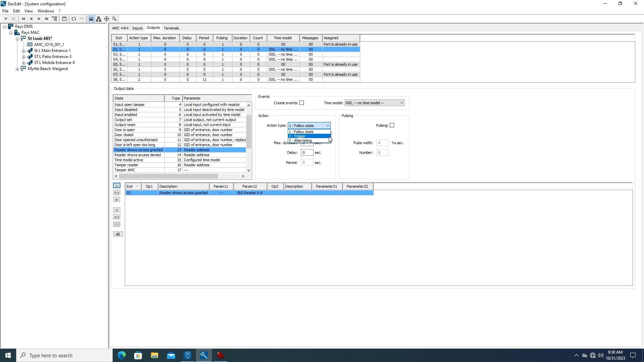Expand St L Main Entrance-1 node
This screenshot has width=644, height=362.
click(24, 51)
